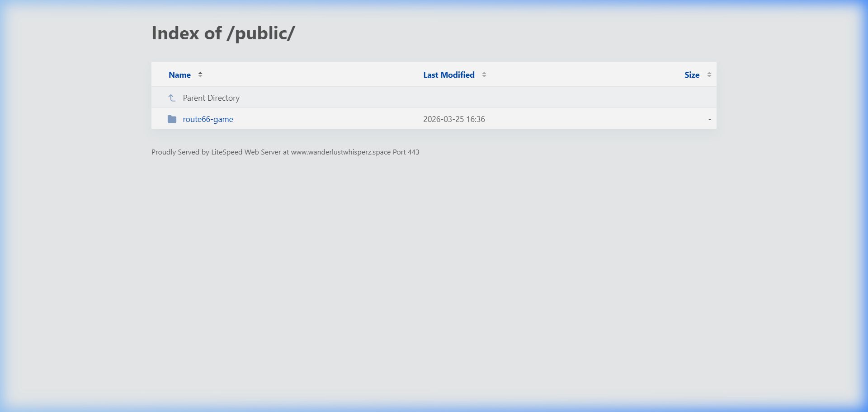The height and width of the screenshot is (412, 868).
Task: Click the upper arrow of the Size sort icon
Action: pos(709,73)
